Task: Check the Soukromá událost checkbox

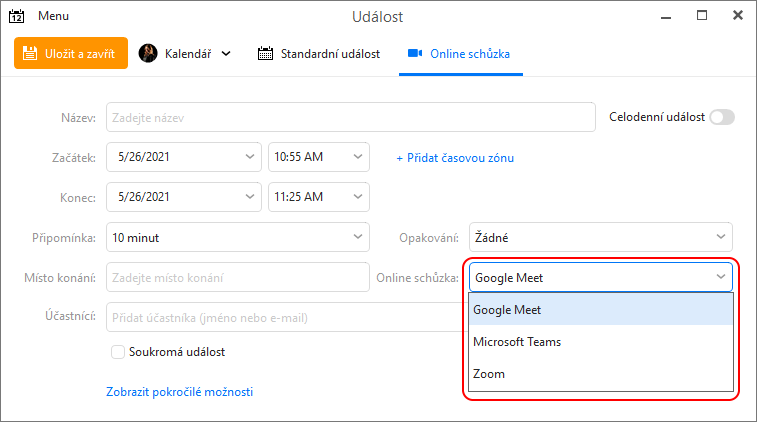Action: pos(118,352)
